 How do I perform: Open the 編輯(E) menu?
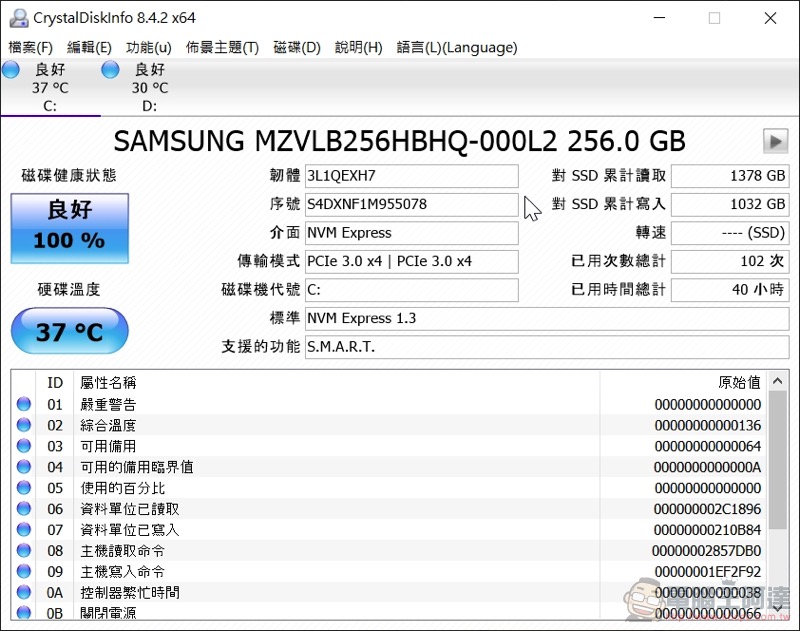[x=89, y=47]
